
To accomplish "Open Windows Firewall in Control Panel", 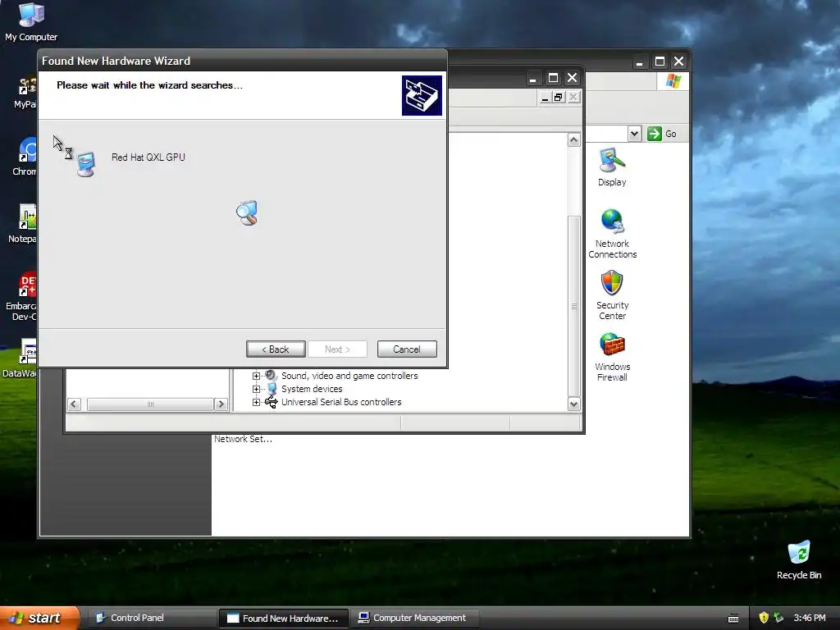I will (612, 358).
